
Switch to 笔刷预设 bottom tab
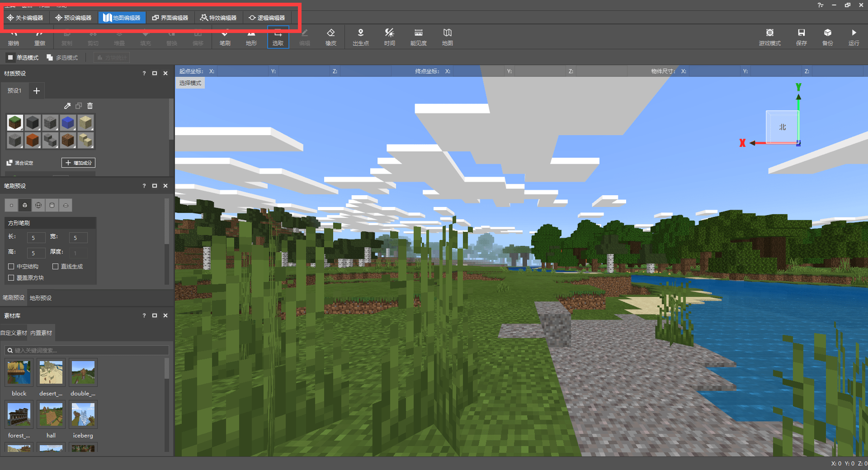pyautogui.click(x=14, y=298)
